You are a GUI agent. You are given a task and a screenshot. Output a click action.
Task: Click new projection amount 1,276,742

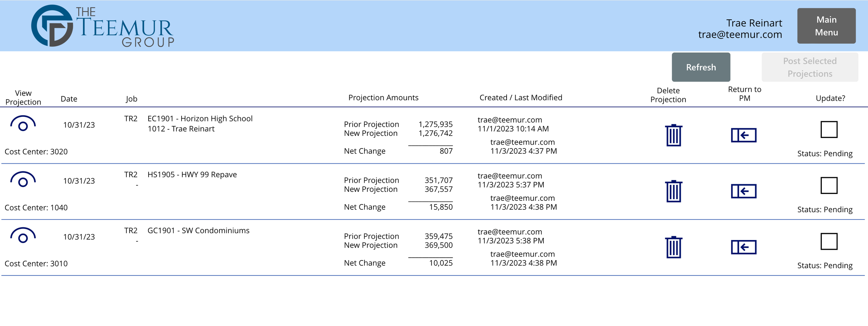(435, 133)
